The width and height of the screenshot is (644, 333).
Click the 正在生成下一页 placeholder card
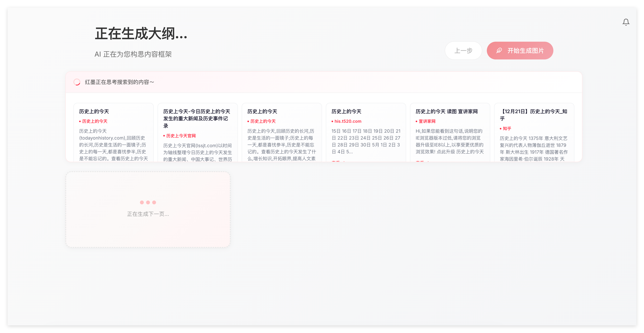tap(148, 210)
